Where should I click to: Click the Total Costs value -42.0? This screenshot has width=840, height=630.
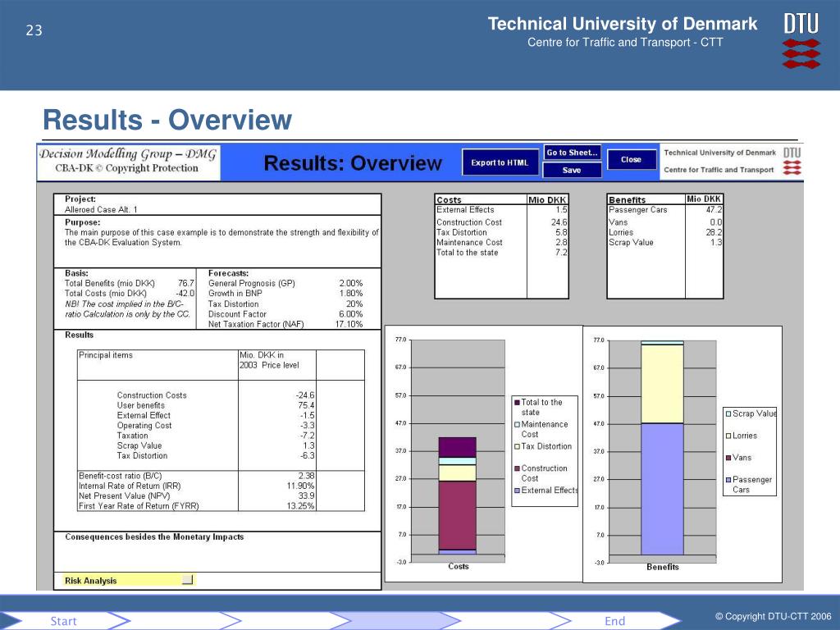pos(185,293)
